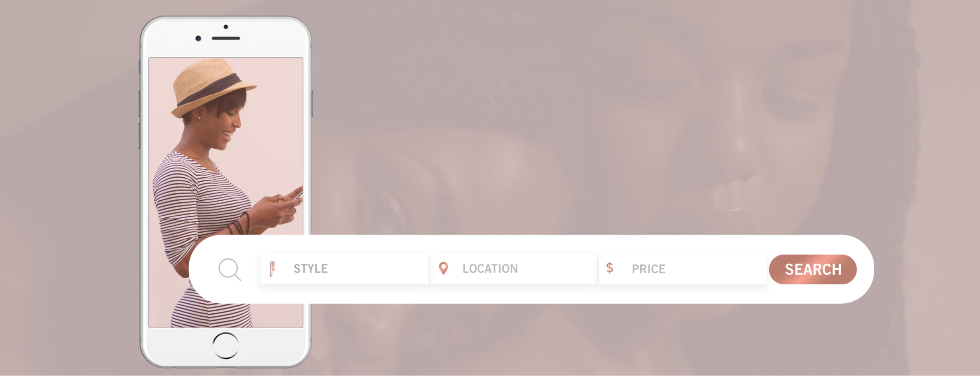Click the SEARCH button

point(813,269)
